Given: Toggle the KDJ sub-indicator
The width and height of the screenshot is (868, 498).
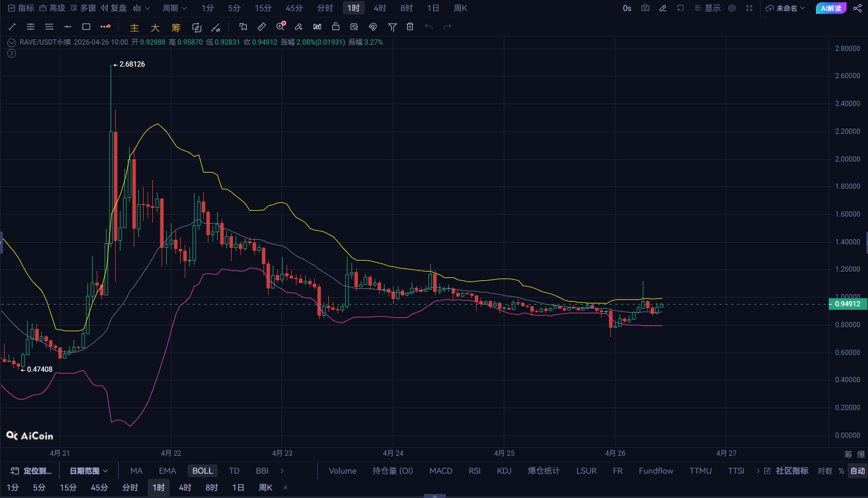Looking at the screenshot, I should point(504,471).
